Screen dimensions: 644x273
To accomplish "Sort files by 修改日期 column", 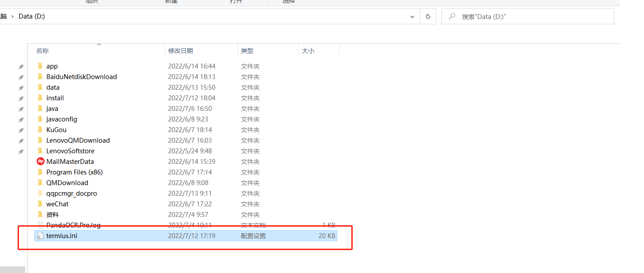I will 181,50.
